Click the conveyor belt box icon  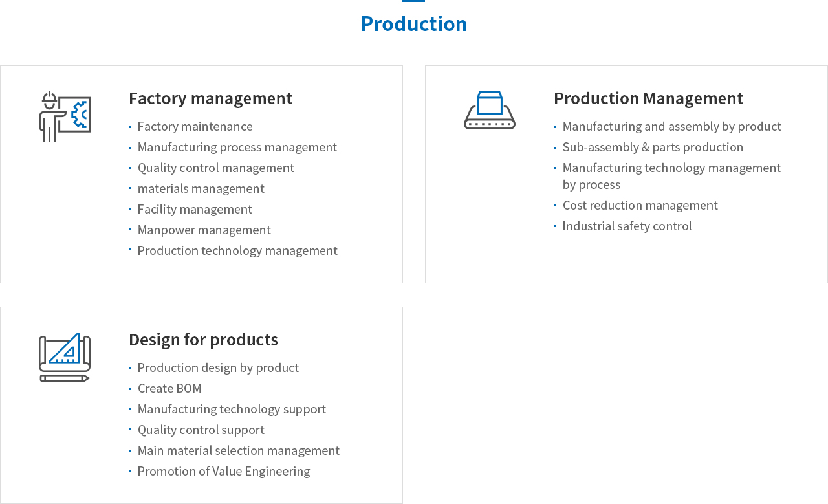click(x=490, y=111)
